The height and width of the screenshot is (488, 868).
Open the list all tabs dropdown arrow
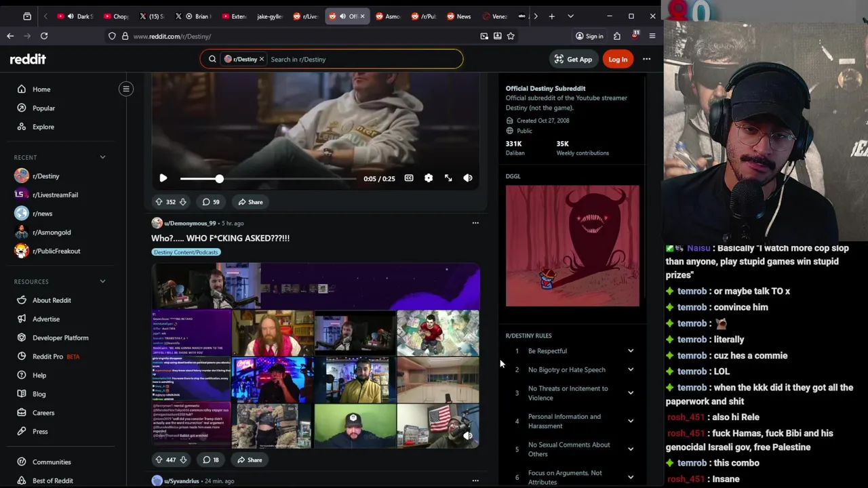coord(570,16)
